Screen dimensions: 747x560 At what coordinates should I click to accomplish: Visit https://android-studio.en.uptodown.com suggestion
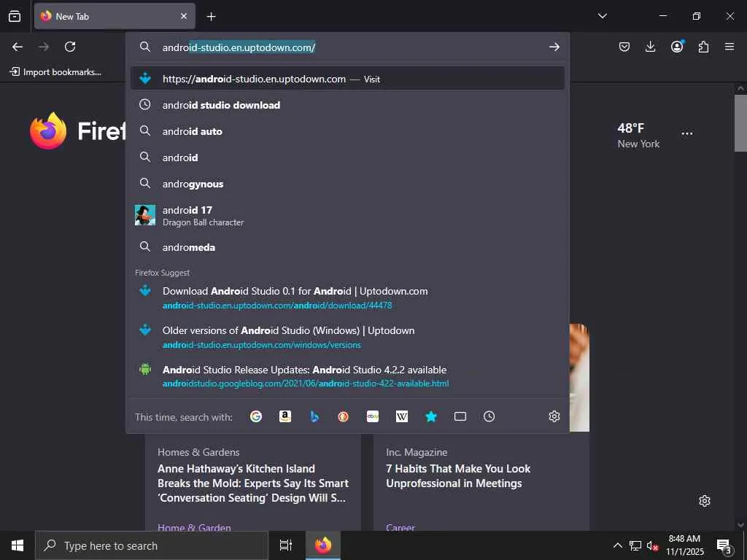tap(347, 79)
